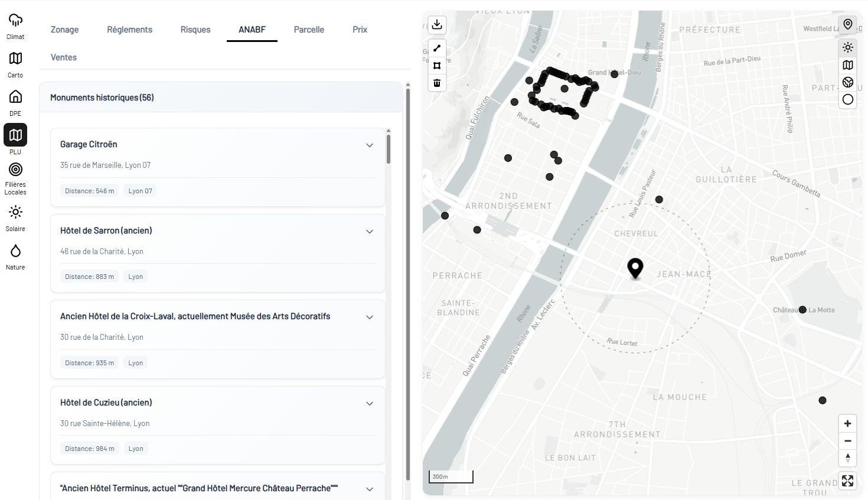This screenshot has height=500, width=868.
Task: Click the Distance: 935 m tag
Action: tap(90, 363)
